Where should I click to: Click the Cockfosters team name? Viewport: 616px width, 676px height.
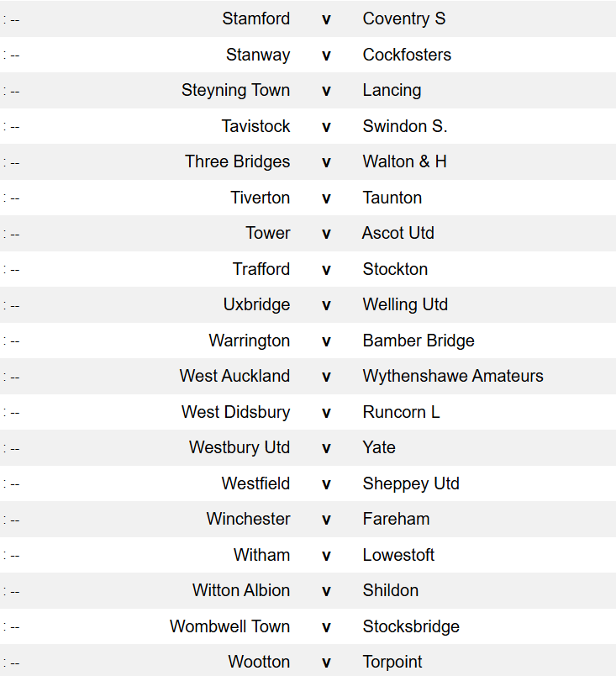click(407, 55)
